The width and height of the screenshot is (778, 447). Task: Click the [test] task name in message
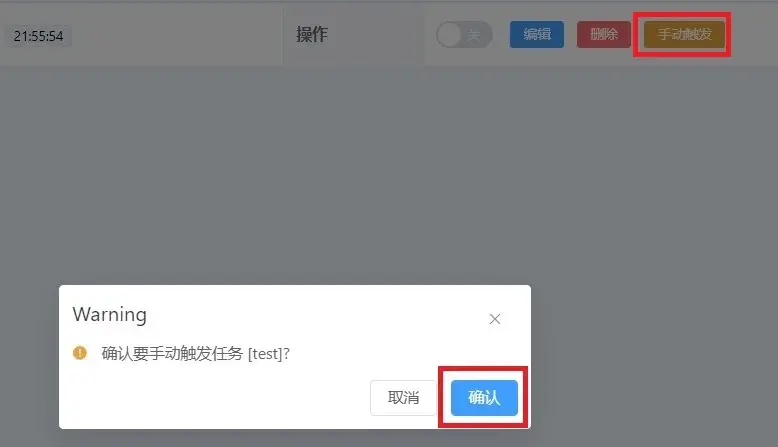pos(265,354)
